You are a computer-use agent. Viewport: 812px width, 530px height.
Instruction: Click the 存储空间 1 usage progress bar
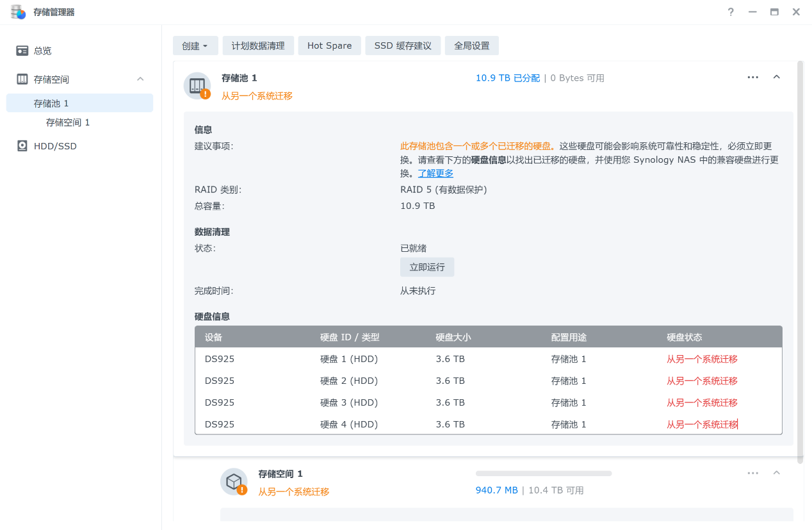543,474
